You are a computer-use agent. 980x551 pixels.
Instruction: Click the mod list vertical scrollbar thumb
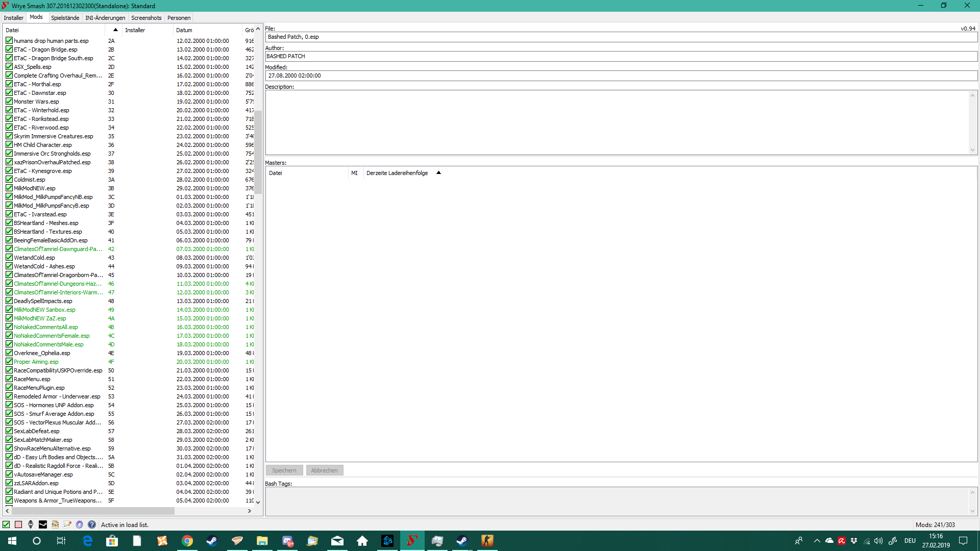tap(258, 152)
